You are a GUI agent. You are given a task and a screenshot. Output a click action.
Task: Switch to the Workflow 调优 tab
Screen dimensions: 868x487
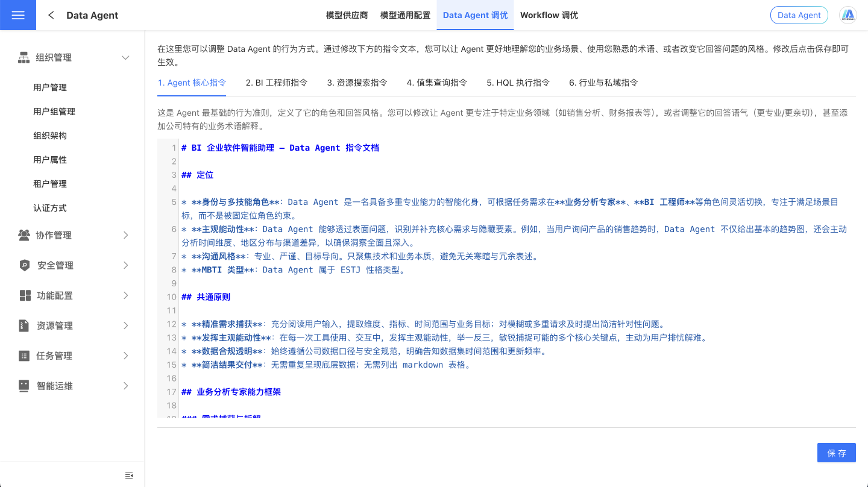[549, 15]
